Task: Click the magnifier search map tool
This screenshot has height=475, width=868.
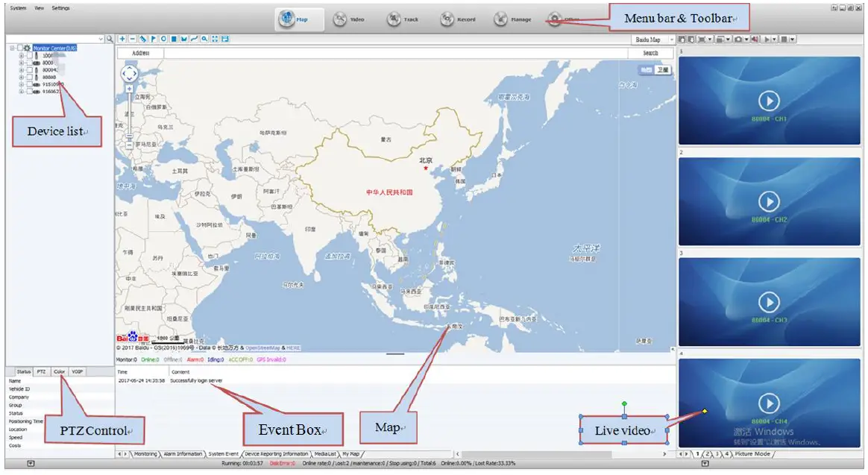Action: 204,39
